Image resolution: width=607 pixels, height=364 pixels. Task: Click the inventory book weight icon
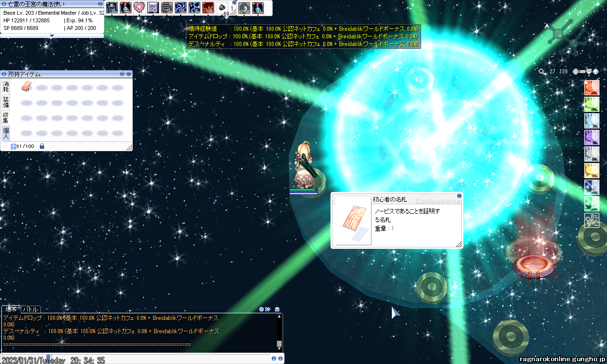(13, 146)
